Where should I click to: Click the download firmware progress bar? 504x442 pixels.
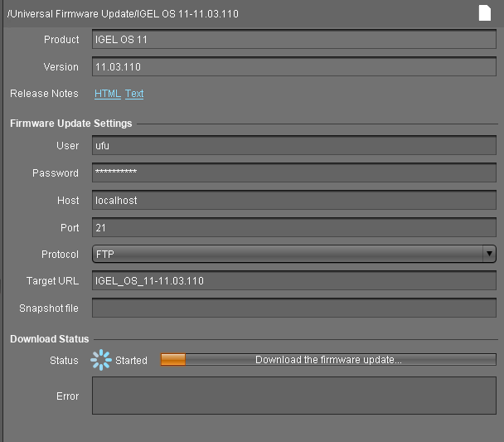tap(327, 360)
